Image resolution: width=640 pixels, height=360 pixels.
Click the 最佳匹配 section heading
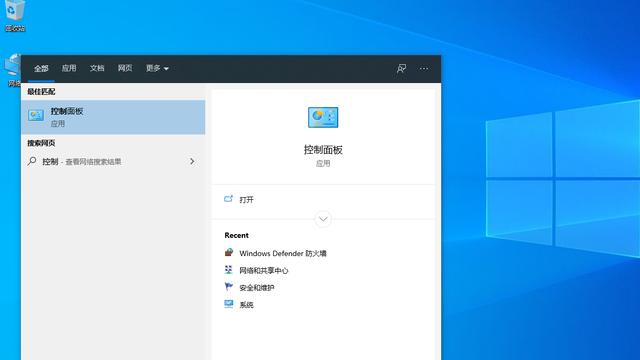(41, 92)
